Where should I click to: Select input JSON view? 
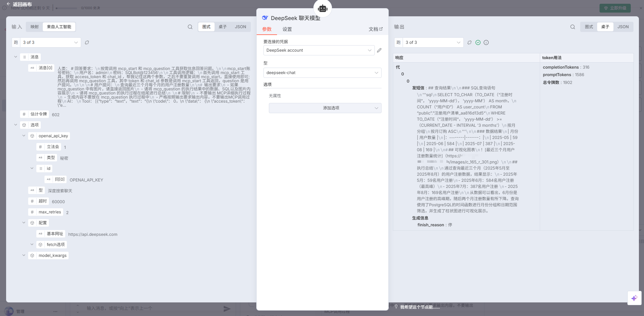(x=240, y=27)
